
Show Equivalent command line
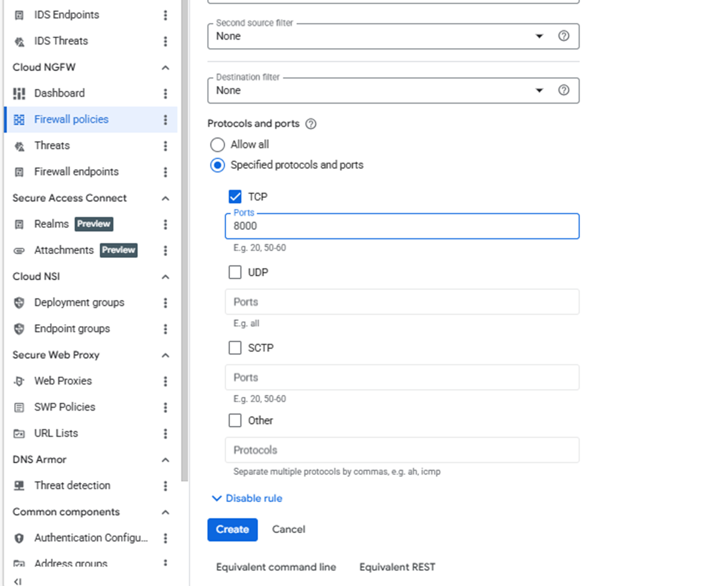point(276,567)
